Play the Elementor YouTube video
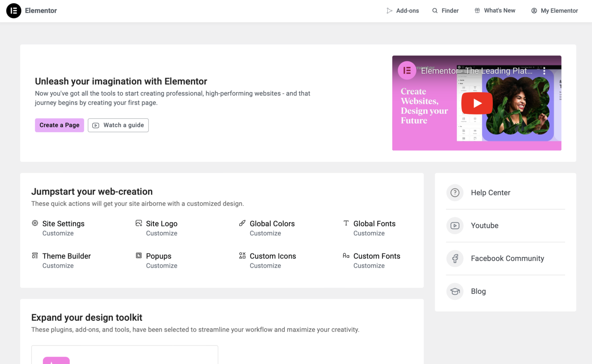The width and height of the screenshot is (592, 364). (477, 103)
